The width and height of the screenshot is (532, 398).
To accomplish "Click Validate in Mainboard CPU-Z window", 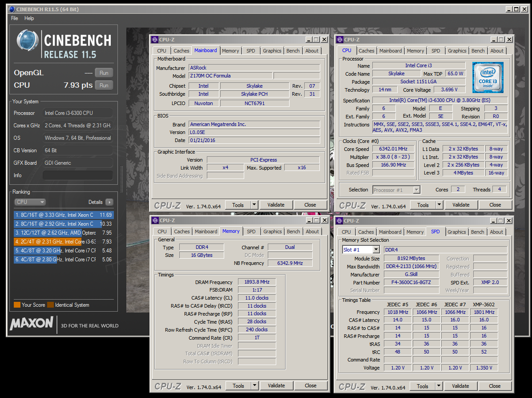I will pyautogui.click(x=276, y=205).
